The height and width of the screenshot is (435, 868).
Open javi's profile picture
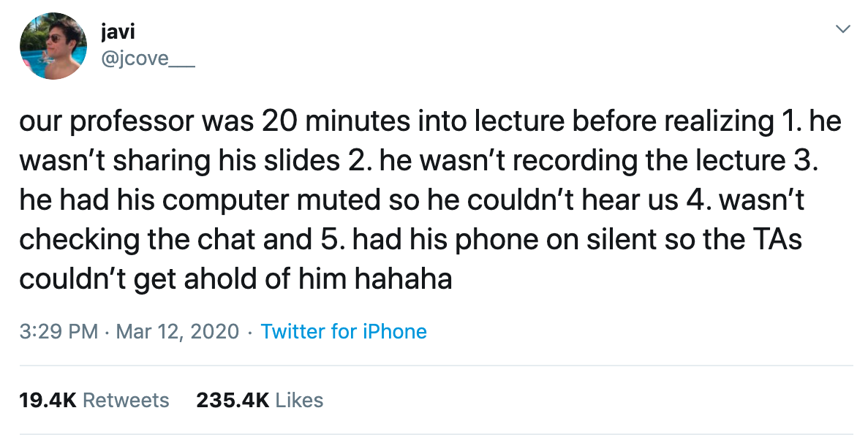pyautogui.click(x=53, y=46)
